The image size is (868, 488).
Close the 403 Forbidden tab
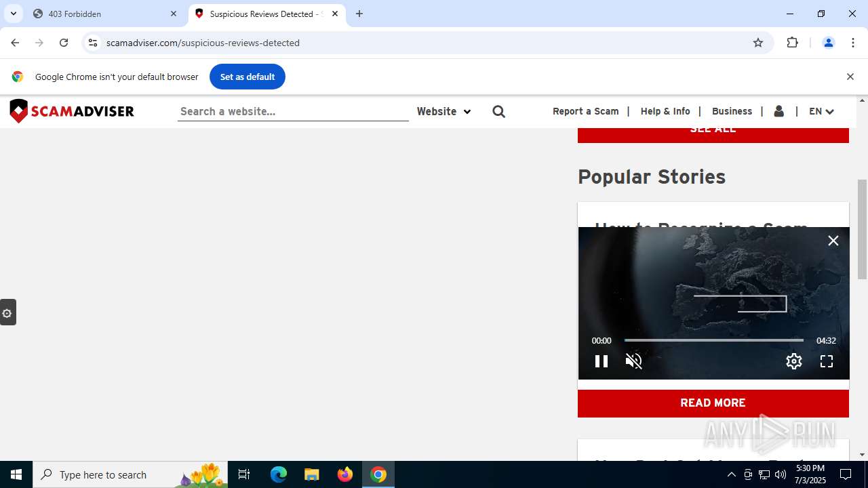pyautogui.click(x=174, y=14)
